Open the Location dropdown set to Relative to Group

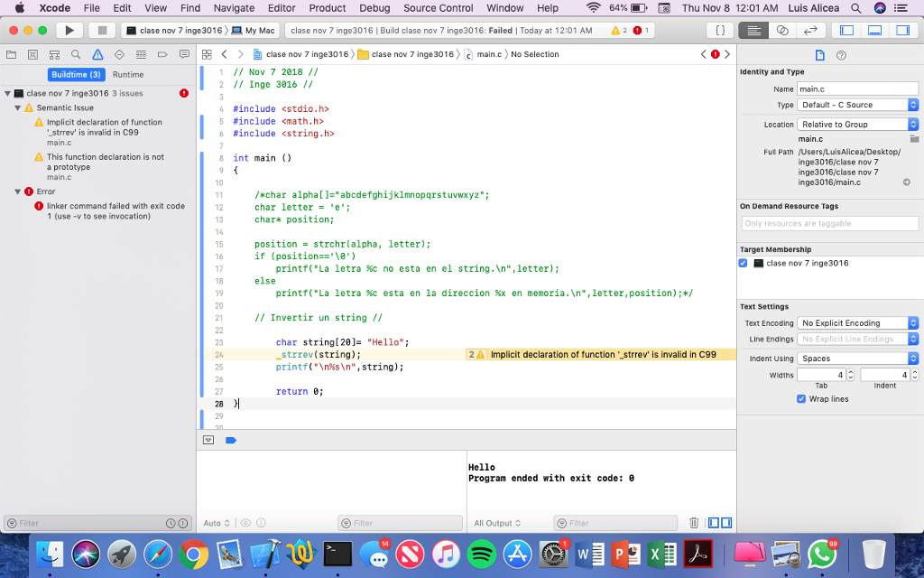[x=857, y=124]
